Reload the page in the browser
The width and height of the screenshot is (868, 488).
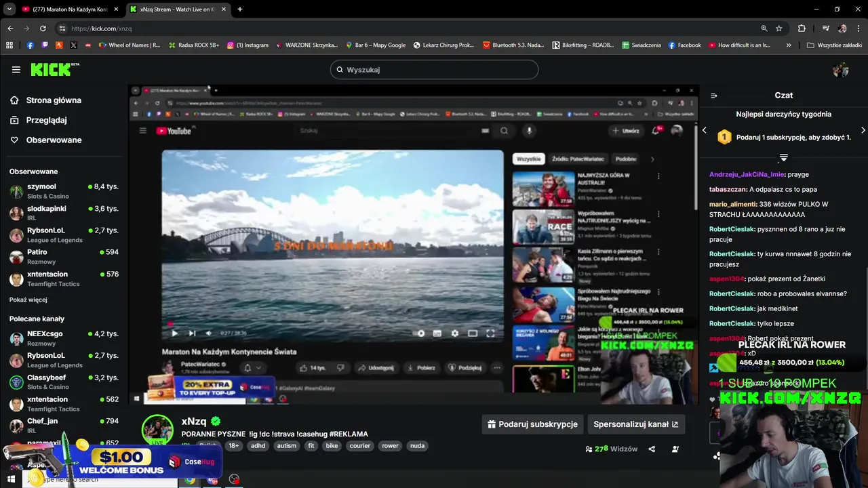click(43, 28)
